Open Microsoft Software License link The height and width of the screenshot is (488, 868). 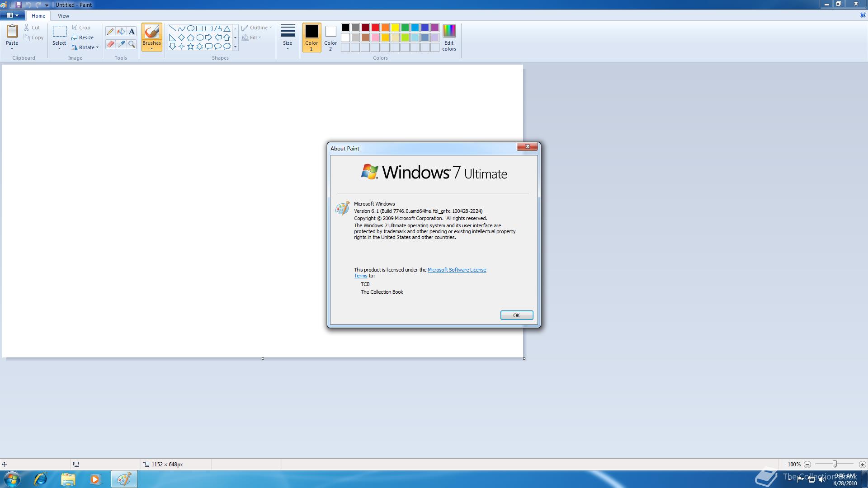coord(457,270)
